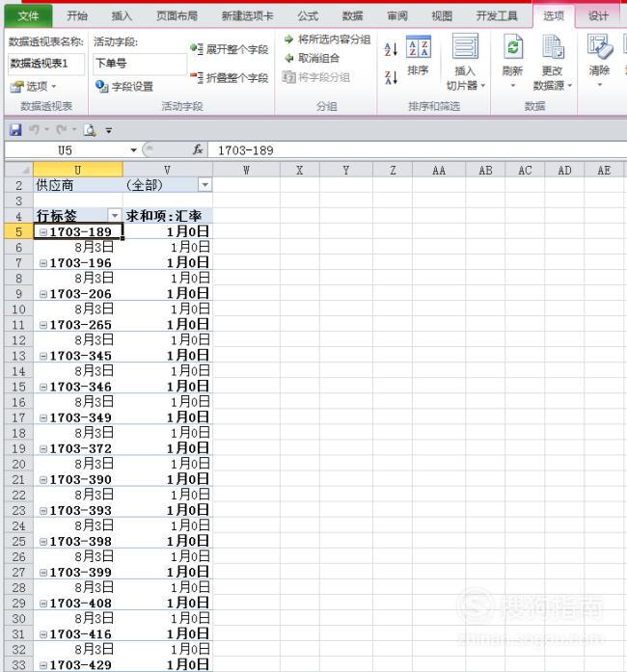The height and width of the screenshot is (672, 627).
Task: Collapse the 1703-416 group
Action: pyautogui.click(x=43, y=633)
